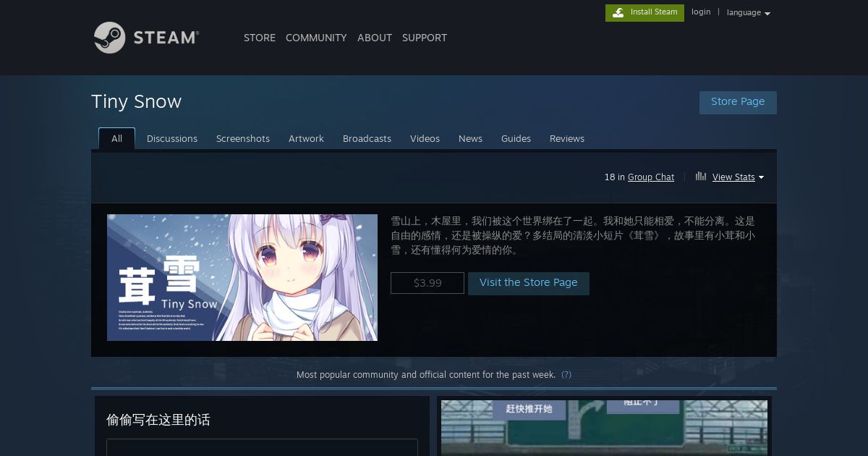Click the Install Steam button
The width and height of the screenshot is (868, 456).
click(644, 12)
